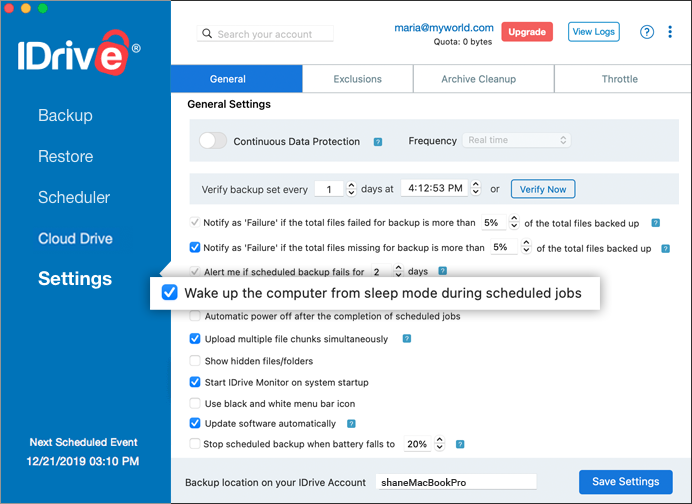Click the Save Settings button
This screenshot has height=504, width=692.
626,481
